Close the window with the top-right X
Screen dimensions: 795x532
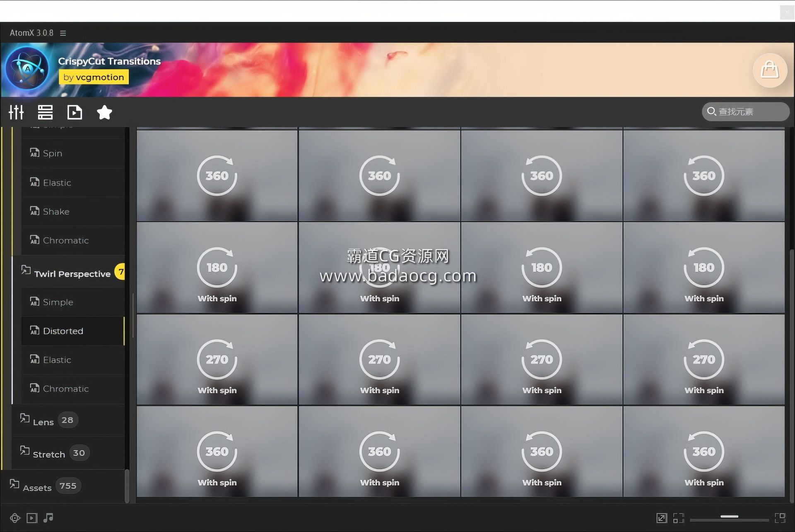coord(787,12)
